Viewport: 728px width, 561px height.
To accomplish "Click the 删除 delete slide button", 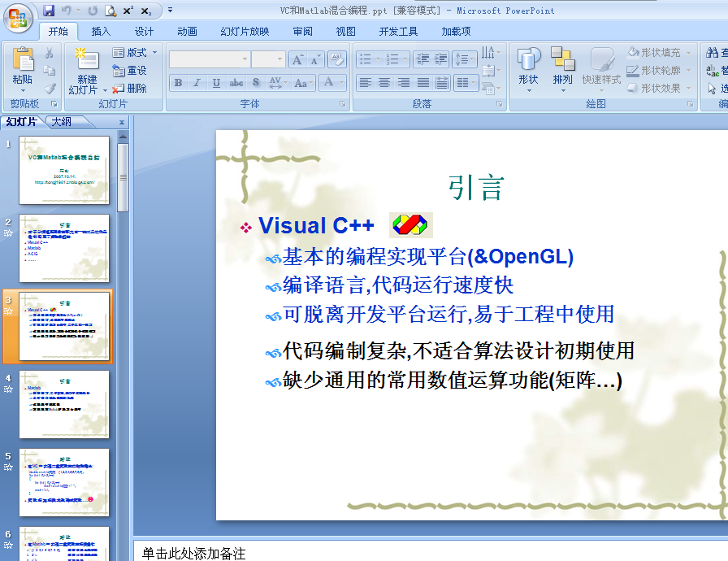I will (129, 89).
